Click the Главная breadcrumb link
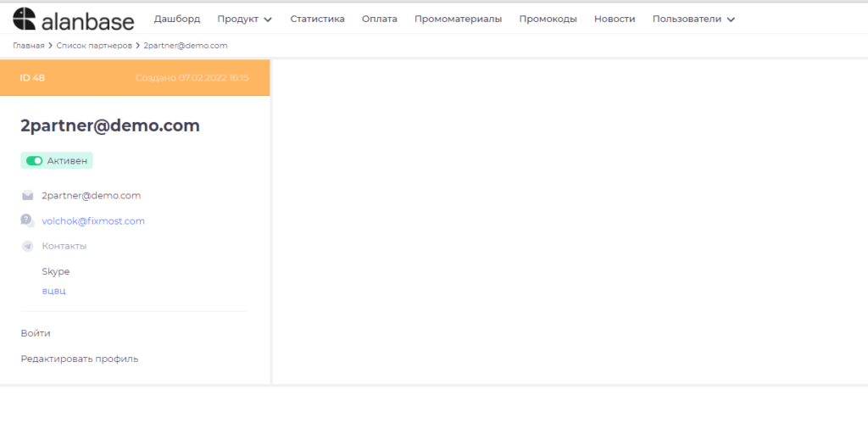This screenshot has height=423, width=868. click(29, 46)
